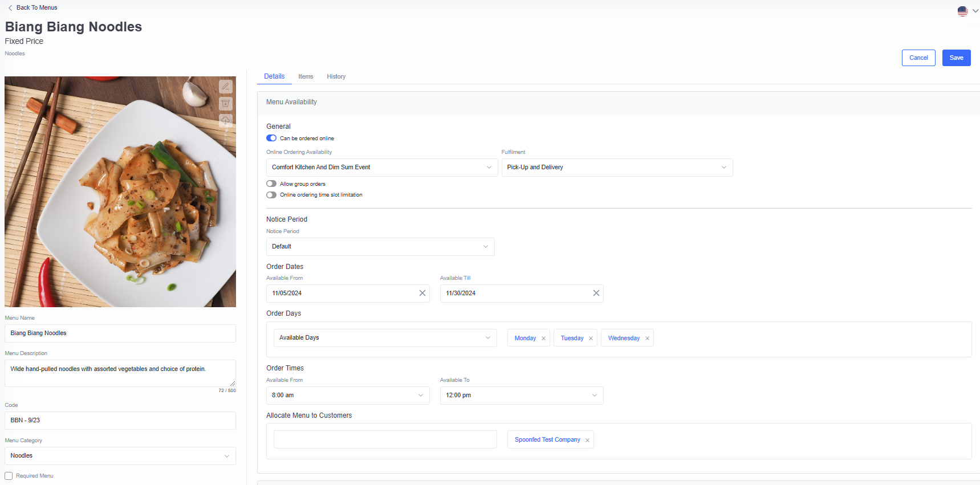The image size is (980, 485).
Task: Click the Can be ordered online label
Action: pos(307,138)
